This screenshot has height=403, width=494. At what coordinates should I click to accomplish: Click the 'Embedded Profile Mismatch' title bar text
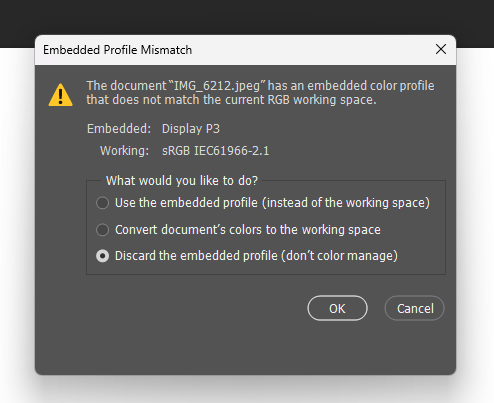(x=117, y=50)
